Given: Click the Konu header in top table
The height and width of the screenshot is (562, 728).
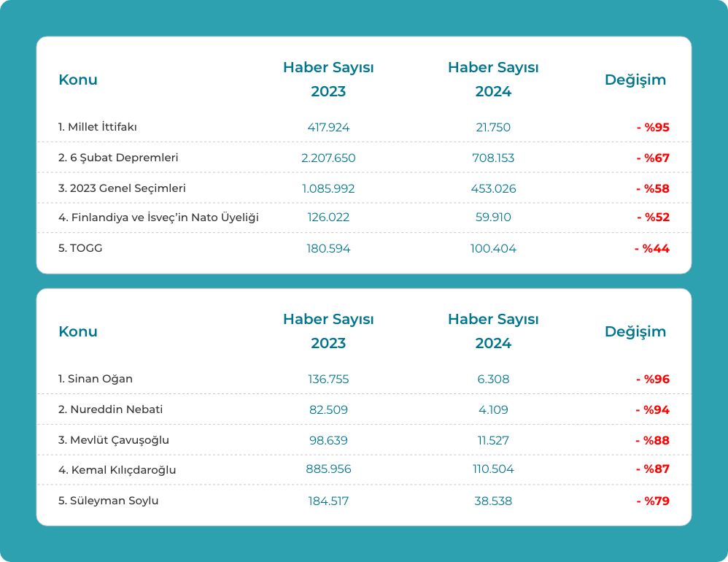Looking at the screenshot, I should (x=78, y=80).
